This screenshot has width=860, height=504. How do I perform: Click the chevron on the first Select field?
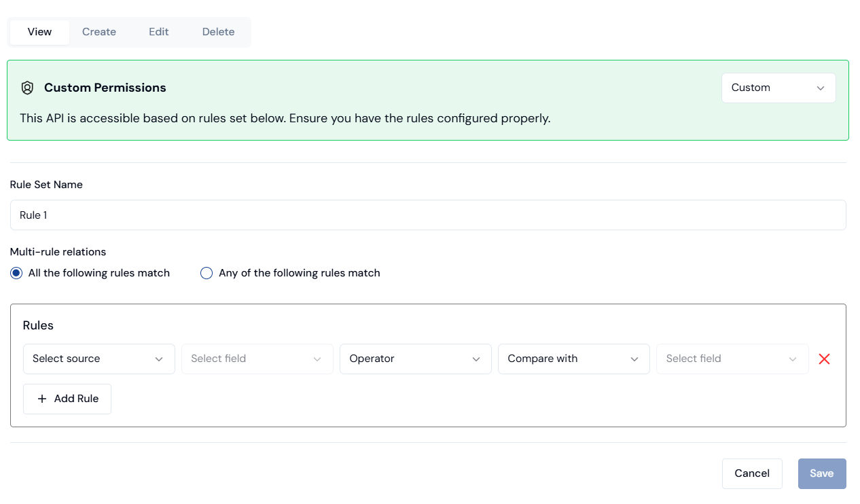click(x=317, y=359)
